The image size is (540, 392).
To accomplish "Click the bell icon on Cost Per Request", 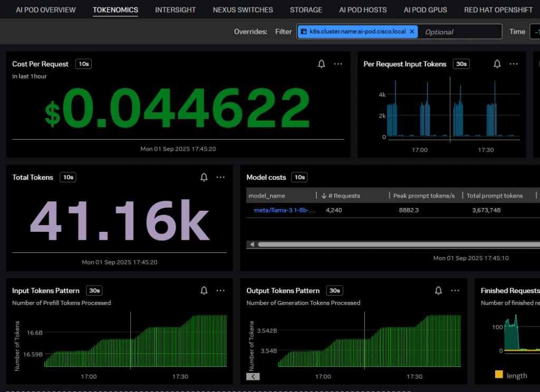I will pyautogui.click(x=321, y=64).
